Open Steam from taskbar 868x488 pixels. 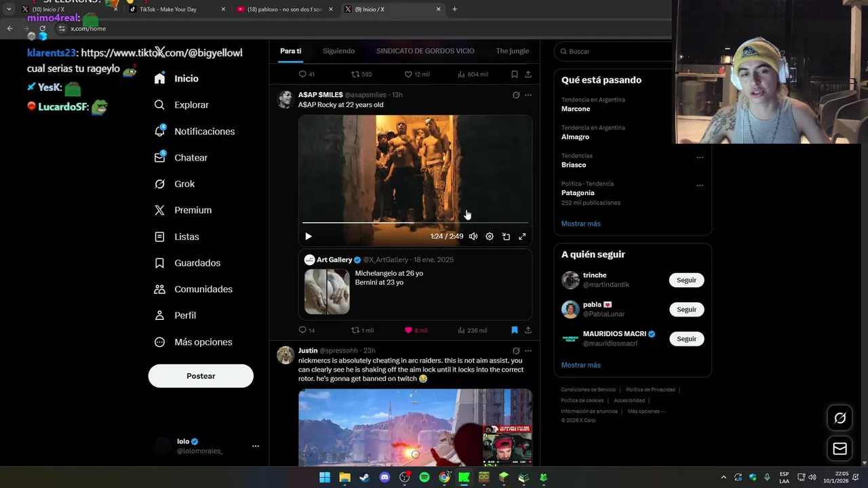coord(365,477)
